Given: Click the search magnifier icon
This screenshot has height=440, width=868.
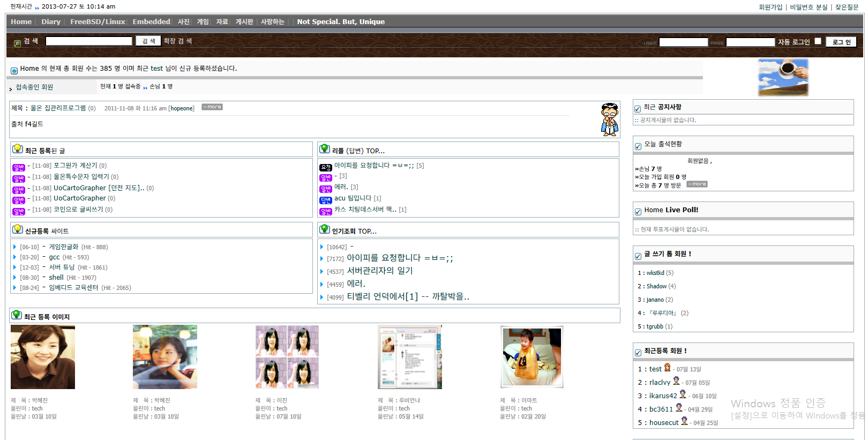Looking at the screenshot, I should pyautogui.click(x=17, y=43).
